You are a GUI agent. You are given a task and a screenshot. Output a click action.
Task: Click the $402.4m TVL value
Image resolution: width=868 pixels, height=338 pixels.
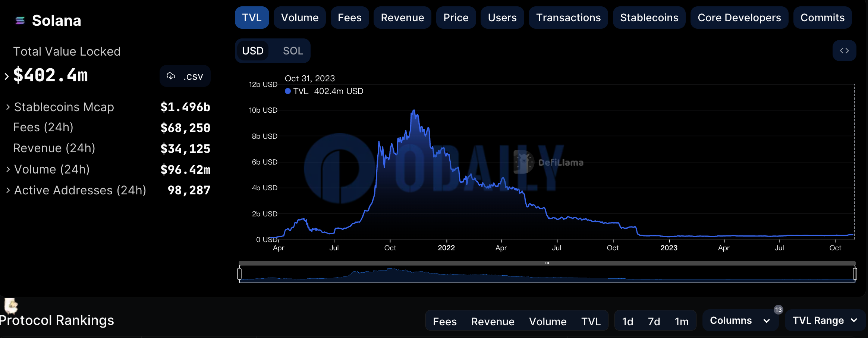51,76
